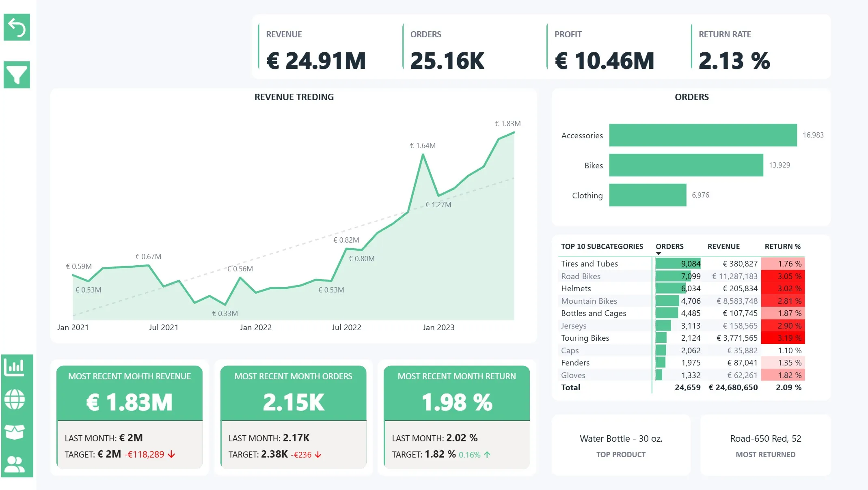This screenshot has width=868, height=490.
Task: Click the Road-650 Red, 52 most returned
Action: (x=765, y=438)
